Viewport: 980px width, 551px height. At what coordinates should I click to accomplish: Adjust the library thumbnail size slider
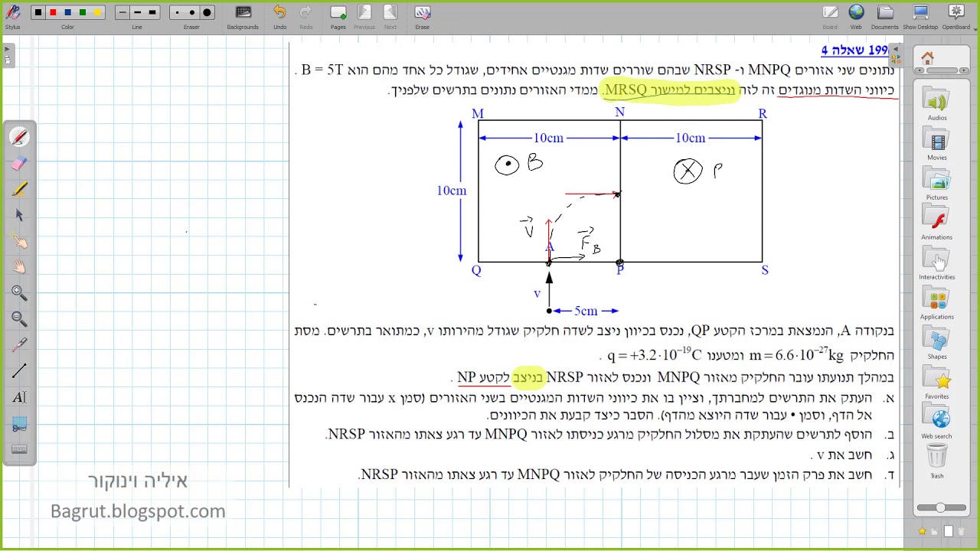[941, 508]
